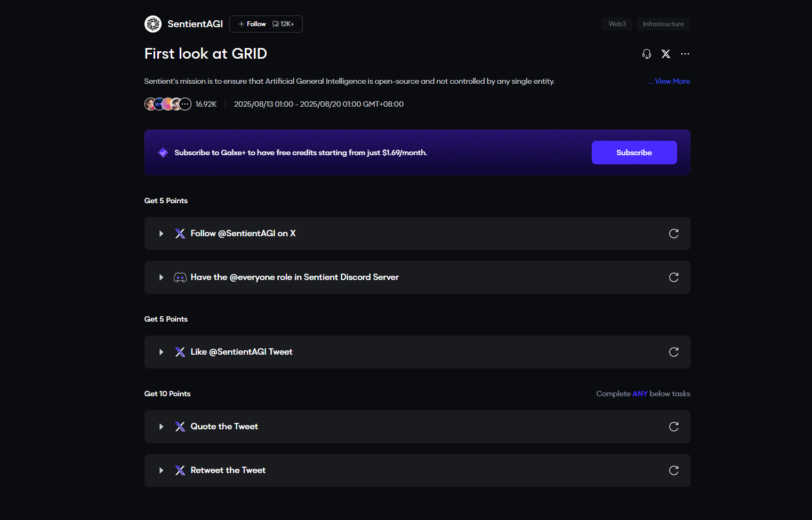
Task: Select the Web3 tag
Action: click(x=617, y=24)
